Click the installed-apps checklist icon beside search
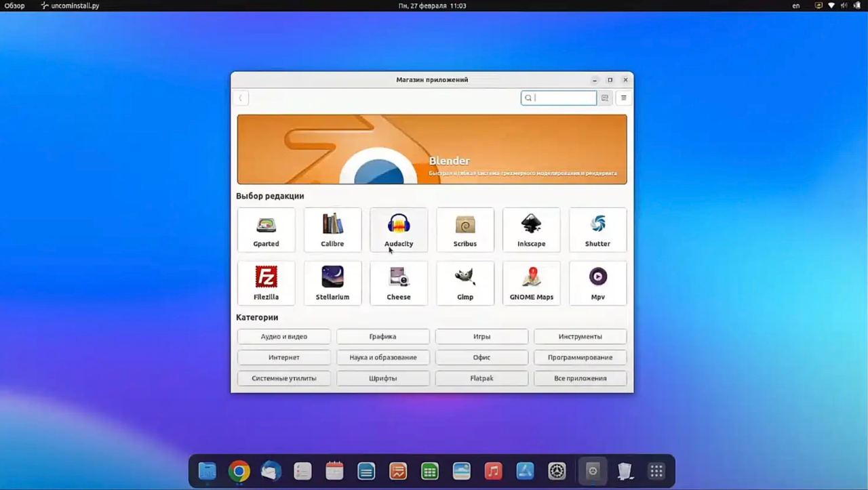This screenshot has height=490, width=868. (x=605, y=98)
